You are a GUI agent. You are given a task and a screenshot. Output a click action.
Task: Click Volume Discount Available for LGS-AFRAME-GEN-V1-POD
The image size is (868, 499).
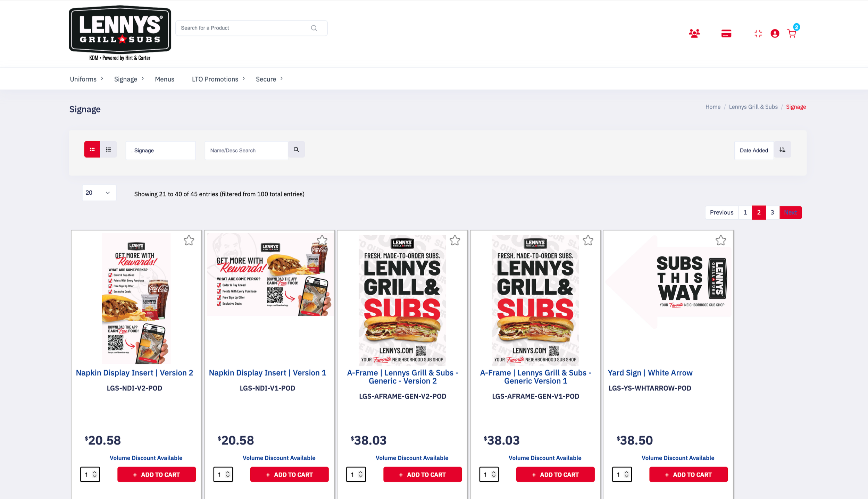(545, 458)
